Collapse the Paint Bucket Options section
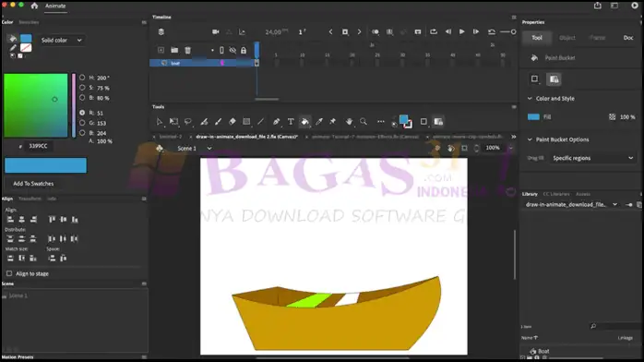 tap(530, 139)
